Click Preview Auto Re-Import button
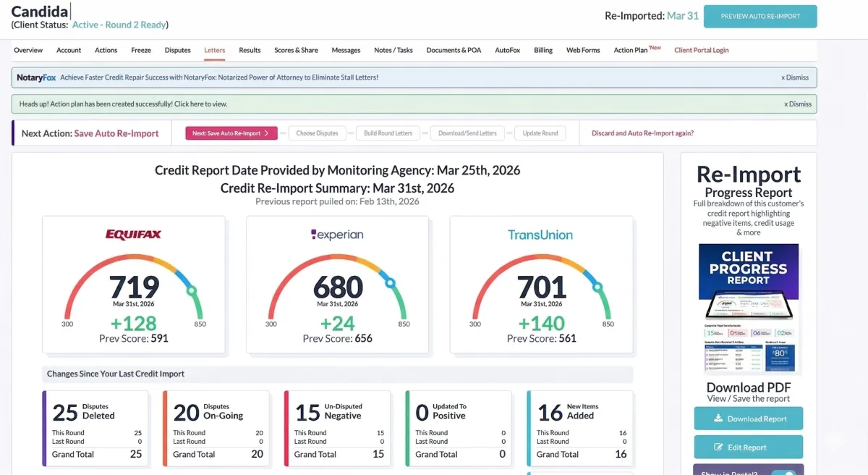This screenshot has width=868, height=475. [760, 16]
